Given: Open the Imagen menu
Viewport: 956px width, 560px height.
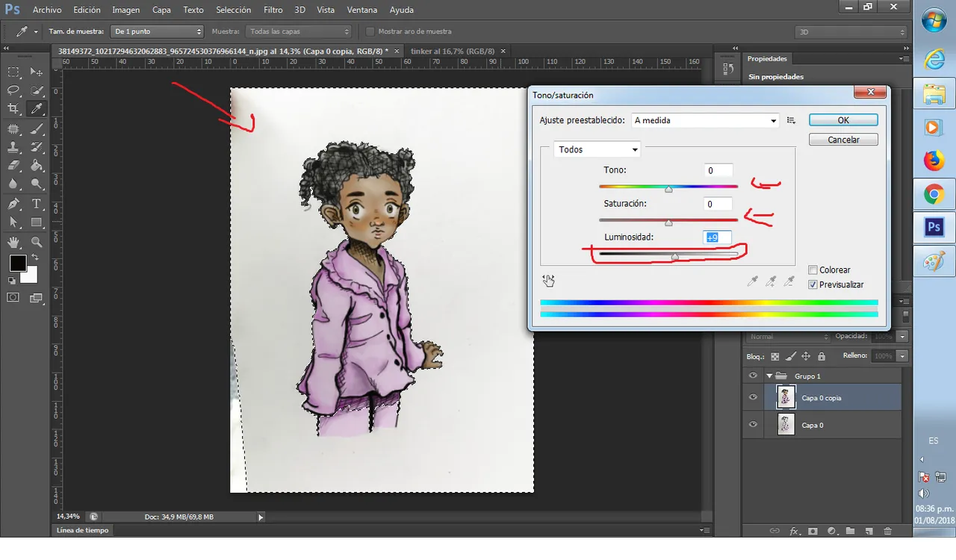Looking at the screenshot, I should pos(125,10).
